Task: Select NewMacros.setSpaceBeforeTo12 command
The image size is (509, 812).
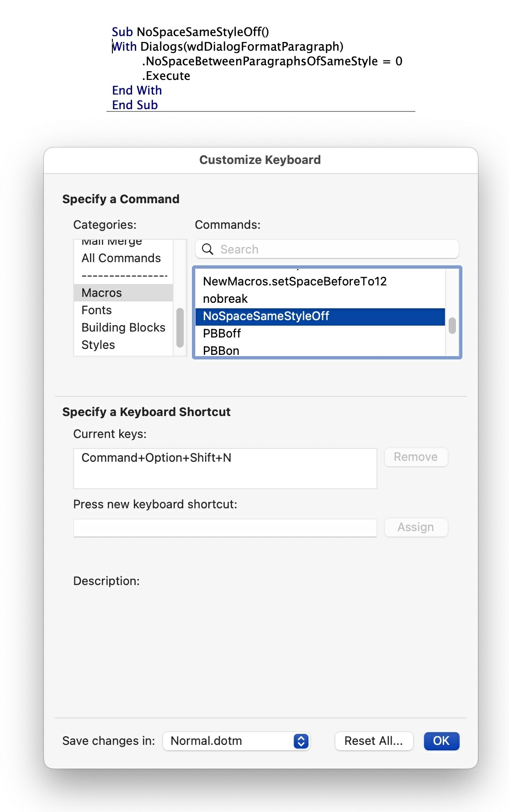Action: [295, 281]
